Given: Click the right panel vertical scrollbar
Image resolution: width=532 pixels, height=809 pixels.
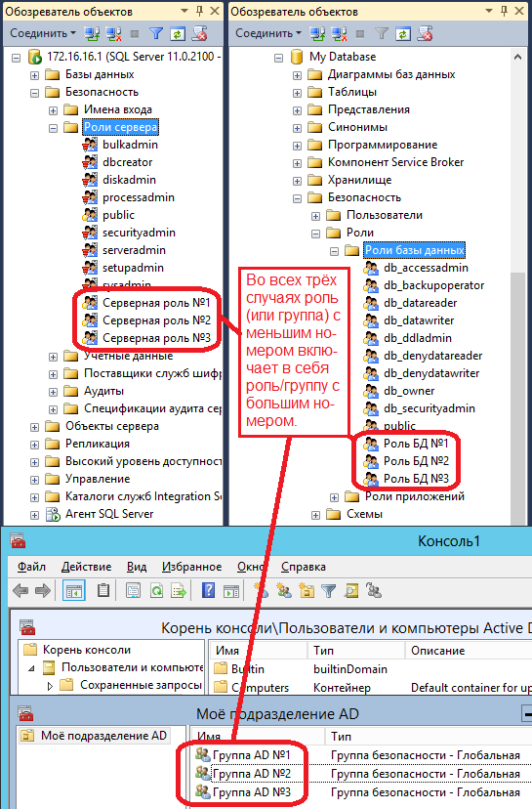Looking at the screenshot, I should (517, 289).
